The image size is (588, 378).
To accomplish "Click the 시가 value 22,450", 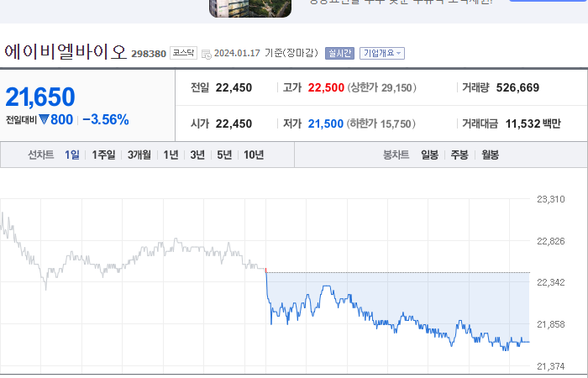I will pyautogui.click(x=234, y=123).
